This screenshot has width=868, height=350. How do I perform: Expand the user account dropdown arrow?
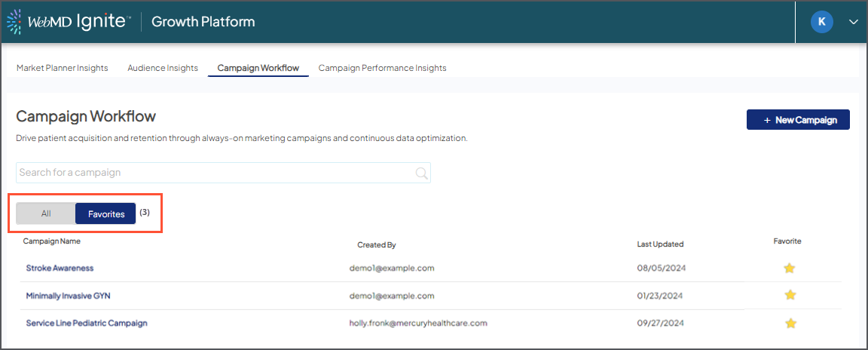(x=853, y=22)
